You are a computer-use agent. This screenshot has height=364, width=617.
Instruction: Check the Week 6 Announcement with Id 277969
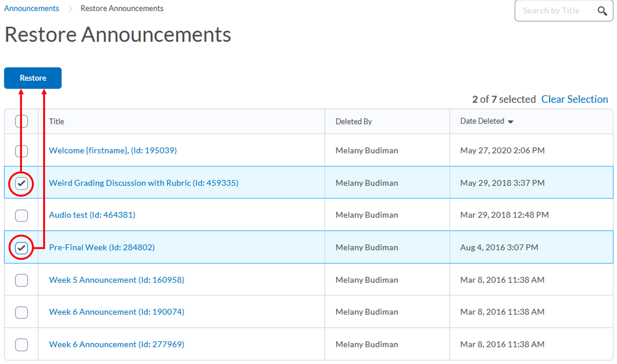(x=21, y=345)
